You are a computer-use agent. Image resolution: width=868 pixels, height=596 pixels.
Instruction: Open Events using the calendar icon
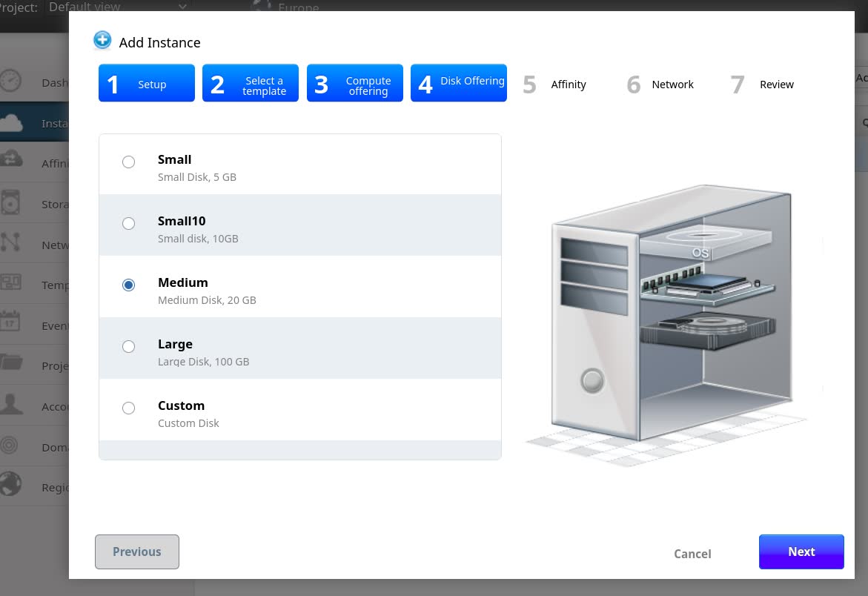tap(10, 324)
